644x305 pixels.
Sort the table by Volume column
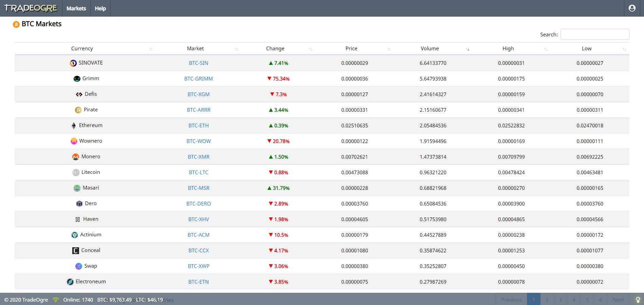point(430,49)
